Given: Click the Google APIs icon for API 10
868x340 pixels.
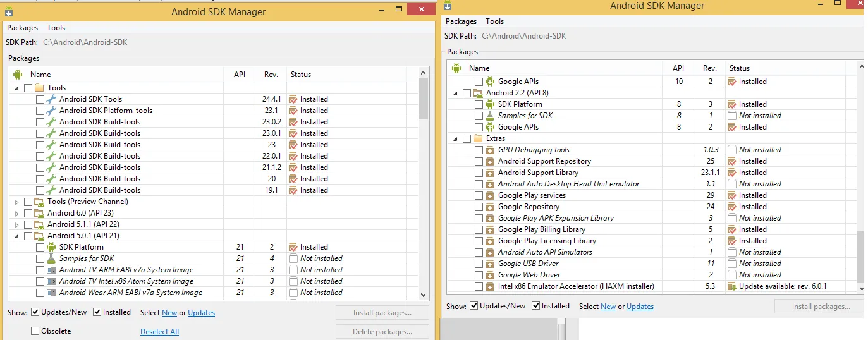Looking at the screenshot, I should coord(490,82).
